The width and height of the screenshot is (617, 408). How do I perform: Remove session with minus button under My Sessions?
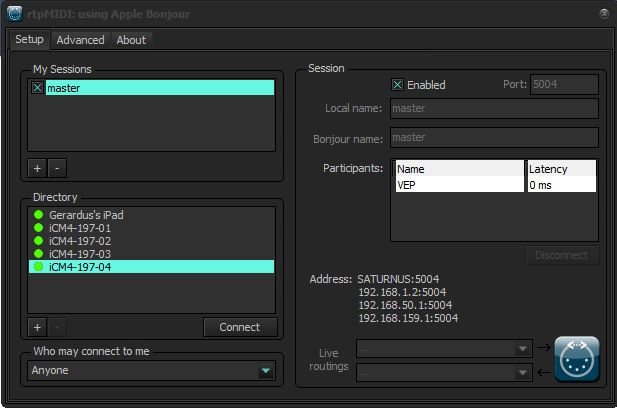[57, 168]
